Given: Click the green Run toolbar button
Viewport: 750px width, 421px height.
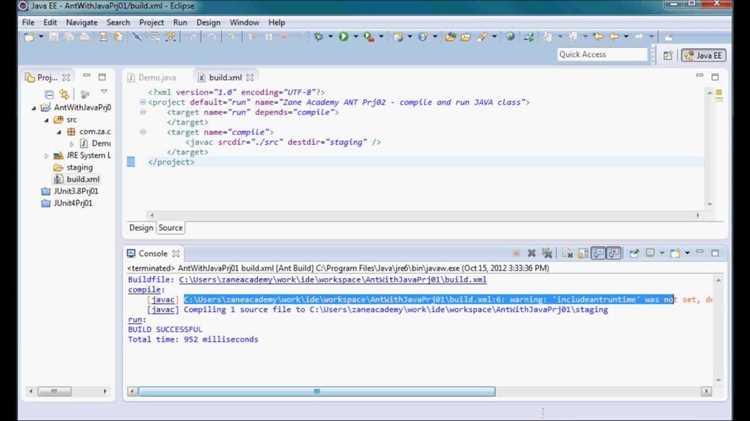Looking at the screenshot, I should [343, 36].
